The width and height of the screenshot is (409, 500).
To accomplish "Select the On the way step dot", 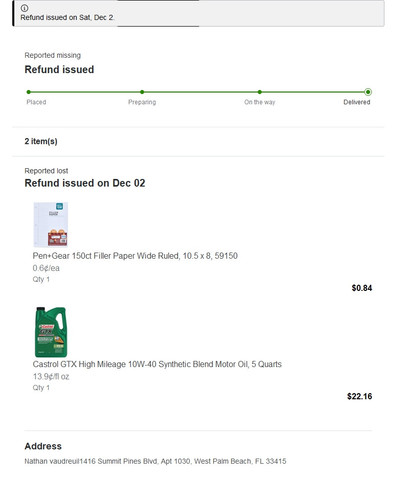I will (260, 92).
